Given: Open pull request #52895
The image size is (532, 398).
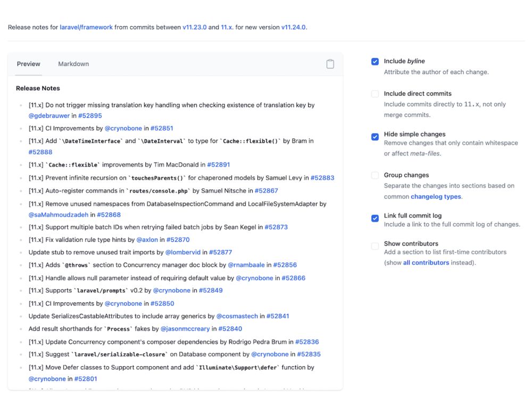Looking at the screenshot, I should click(x=90, y=116).
